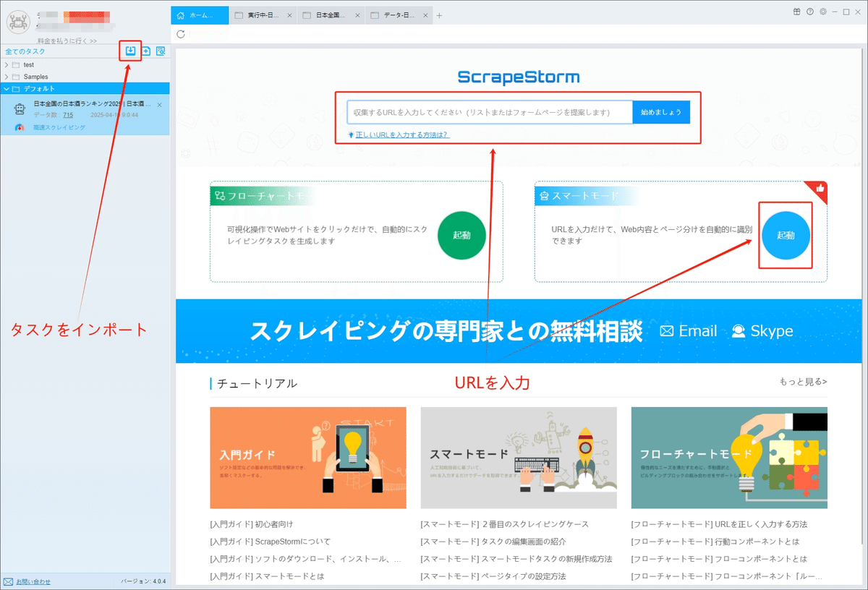Click the smart mode icon in card header
Image resolution: width=868 pixels, height=590 pixels.
544,196
